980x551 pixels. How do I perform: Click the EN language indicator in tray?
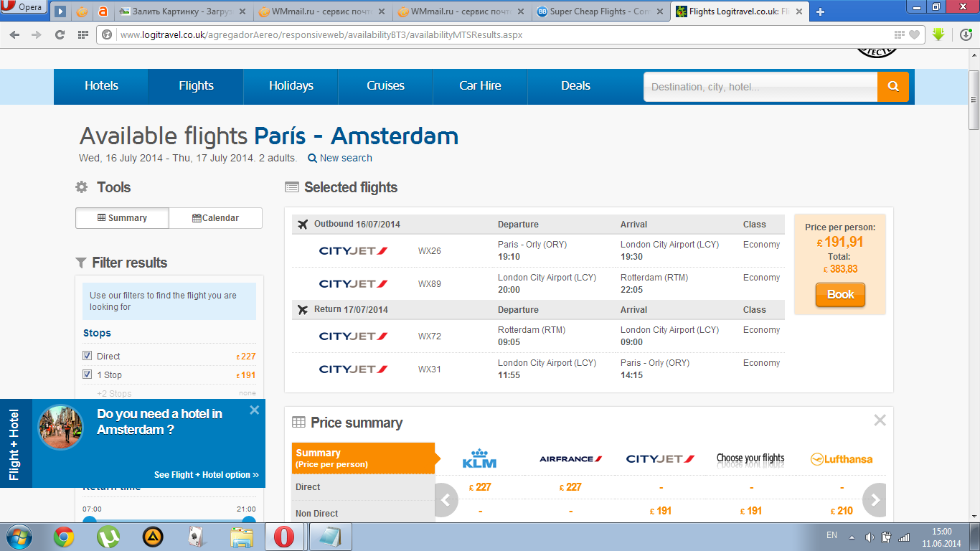(x=831, y=535)
